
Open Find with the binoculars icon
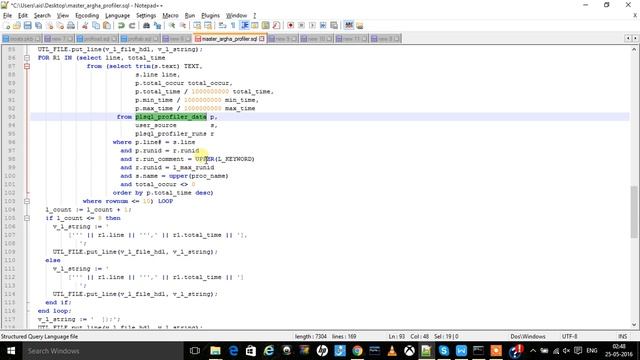(146, 25)
